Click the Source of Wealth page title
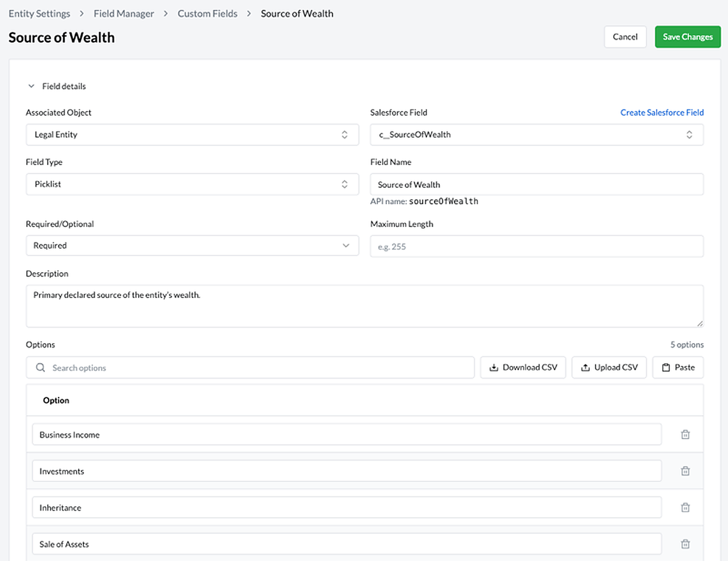728x561 pixels. tap(61, 37)
